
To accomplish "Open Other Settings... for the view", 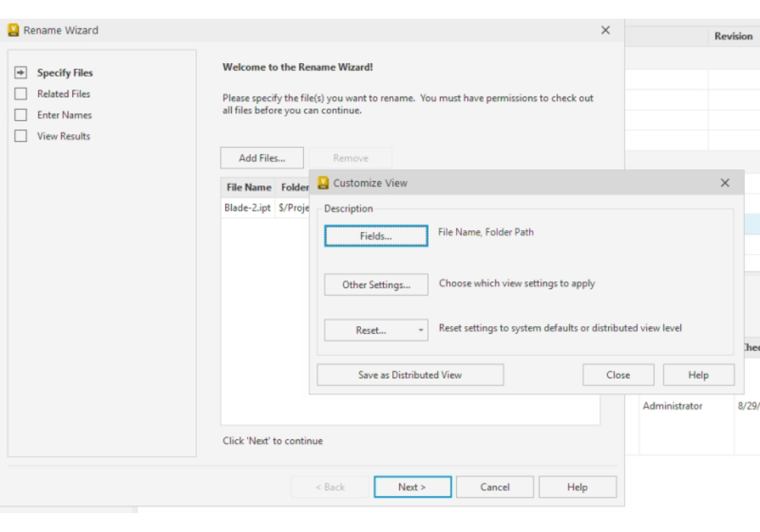I will point(375,285).
